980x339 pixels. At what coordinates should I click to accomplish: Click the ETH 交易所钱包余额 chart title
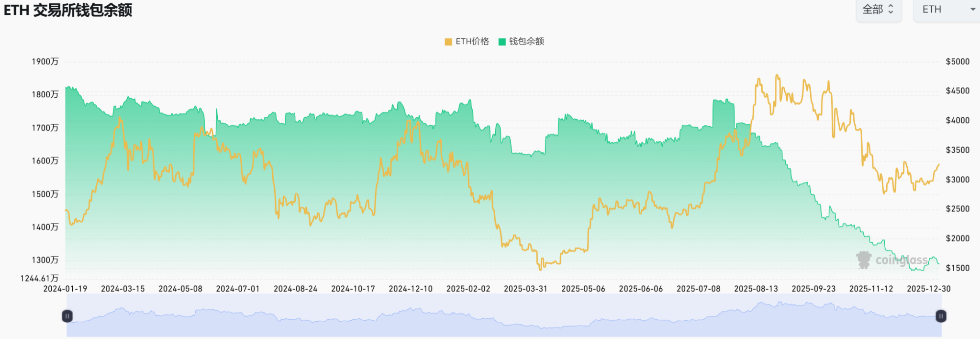coord(68,10)
